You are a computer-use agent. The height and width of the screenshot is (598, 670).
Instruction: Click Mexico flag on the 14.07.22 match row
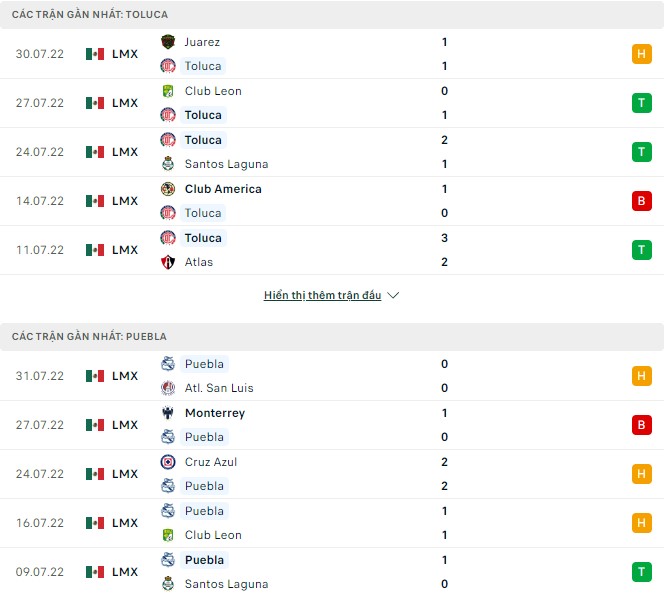point(95,201)
